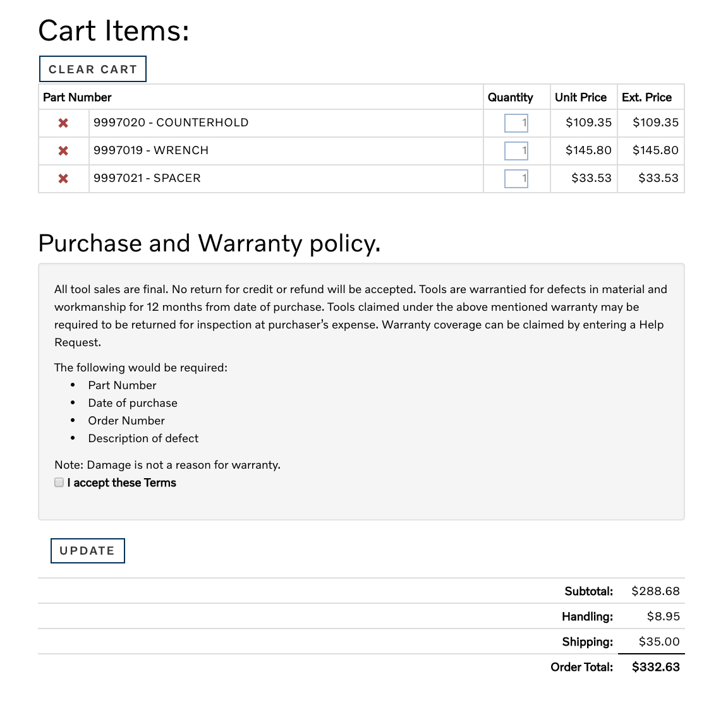Screen dimensions: 728x710
Task: Click the "I accept these Terms" label
Action: pos(122,483)
